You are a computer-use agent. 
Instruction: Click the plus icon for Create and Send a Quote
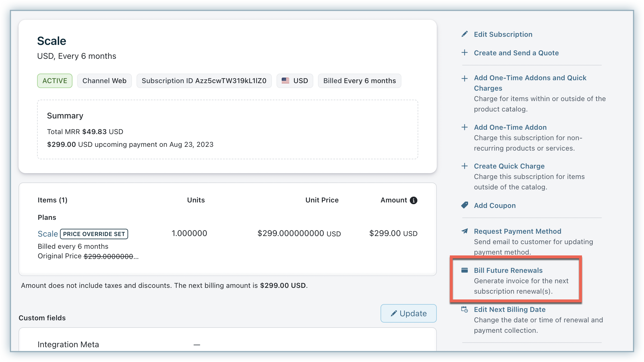[464, 53]
